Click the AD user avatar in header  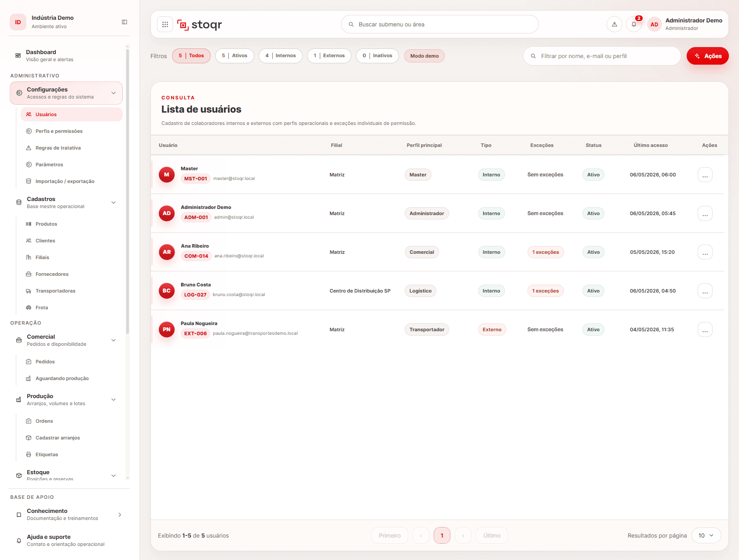tap(654, 25)
